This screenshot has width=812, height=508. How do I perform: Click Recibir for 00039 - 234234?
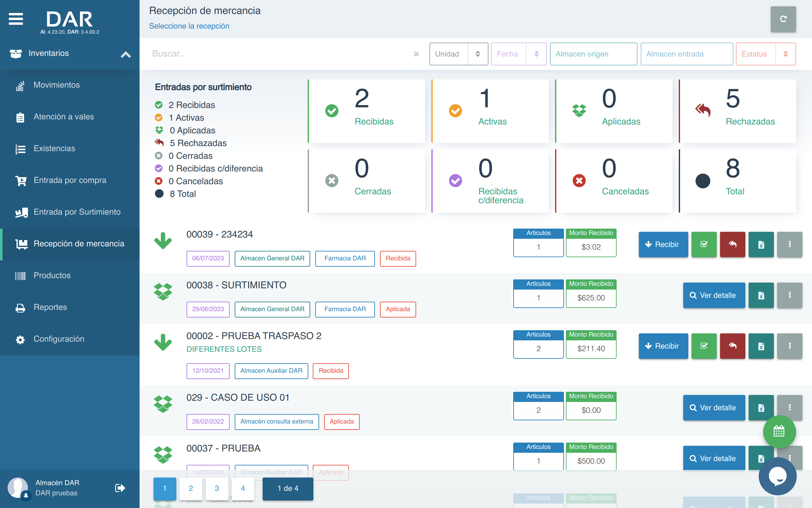663,244
